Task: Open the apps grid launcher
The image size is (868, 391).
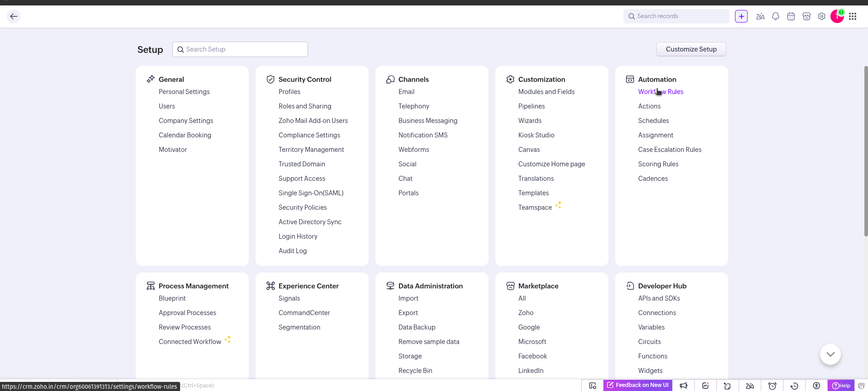Action: pyautogui.click(x=853, y=17)
